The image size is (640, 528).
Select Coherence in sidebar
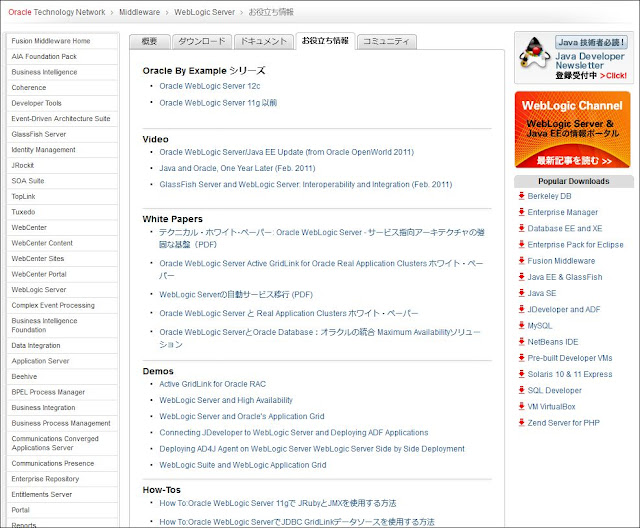coord(62,87)
